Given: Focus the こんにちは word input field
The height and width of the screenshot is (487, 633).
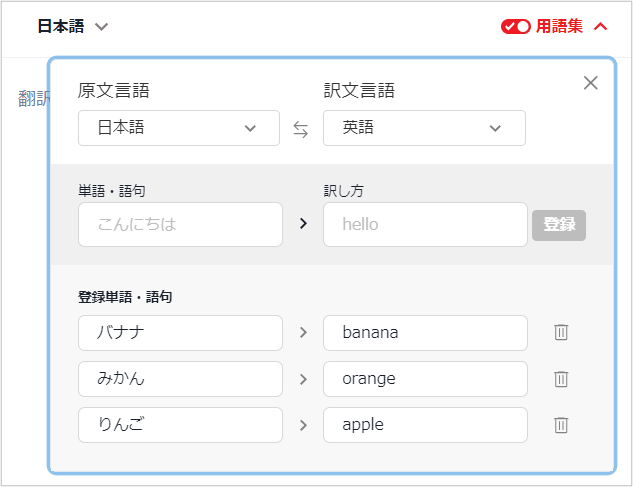Looking at the screenshot, I should tap(180, 225).
